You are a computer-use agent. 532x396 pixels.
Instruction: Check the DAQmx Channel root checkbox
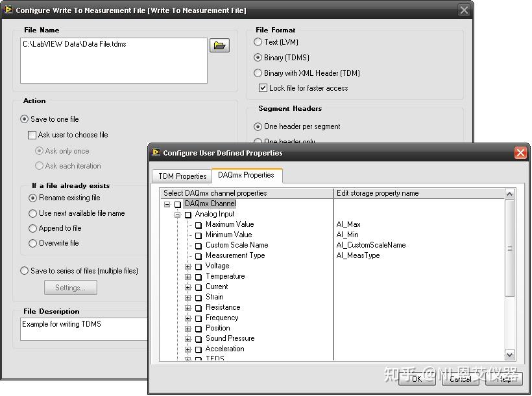178,204
